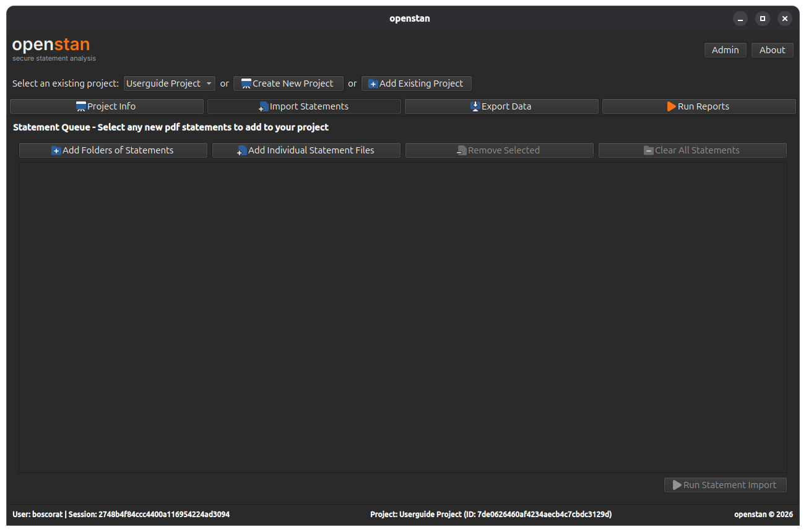This screenshot has height=532, width=806.
Task: Open the Admin panel
Action: 725,50
